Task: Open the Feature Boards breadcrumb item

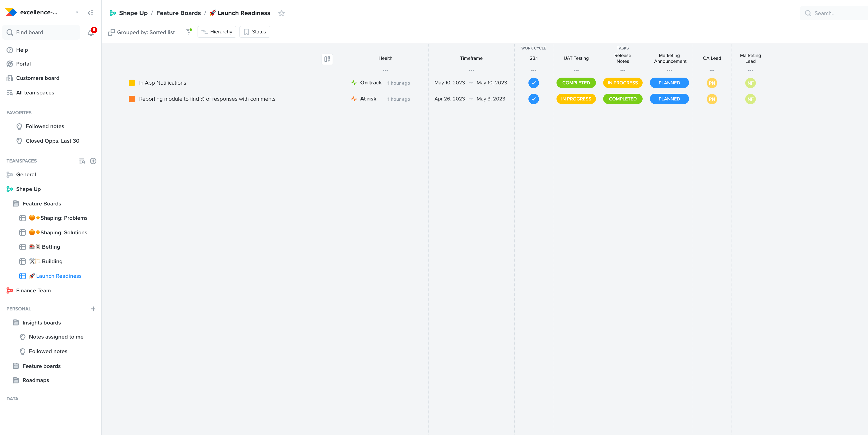Action: (x=178, y=13)
